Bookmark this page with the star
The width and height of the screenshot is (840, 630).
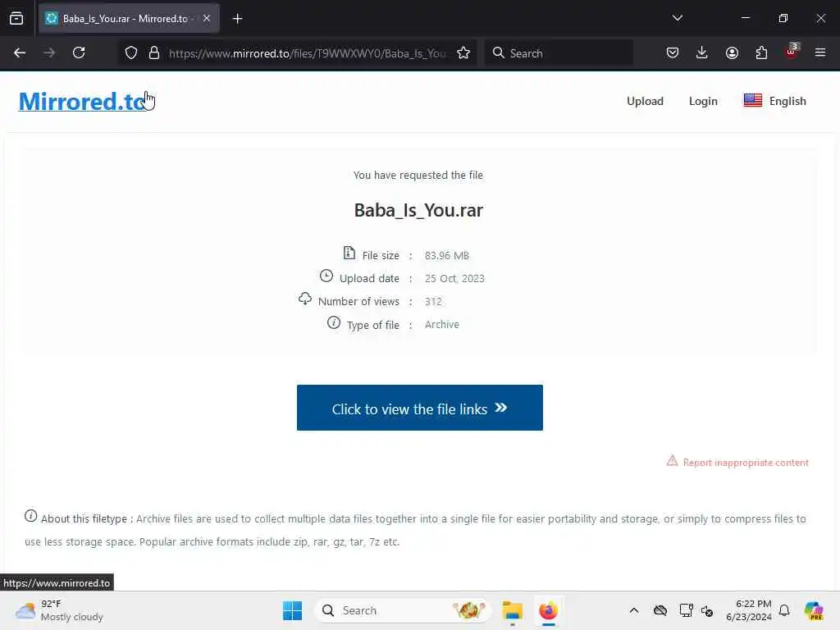pyautogui.click(x=463, y=52)
